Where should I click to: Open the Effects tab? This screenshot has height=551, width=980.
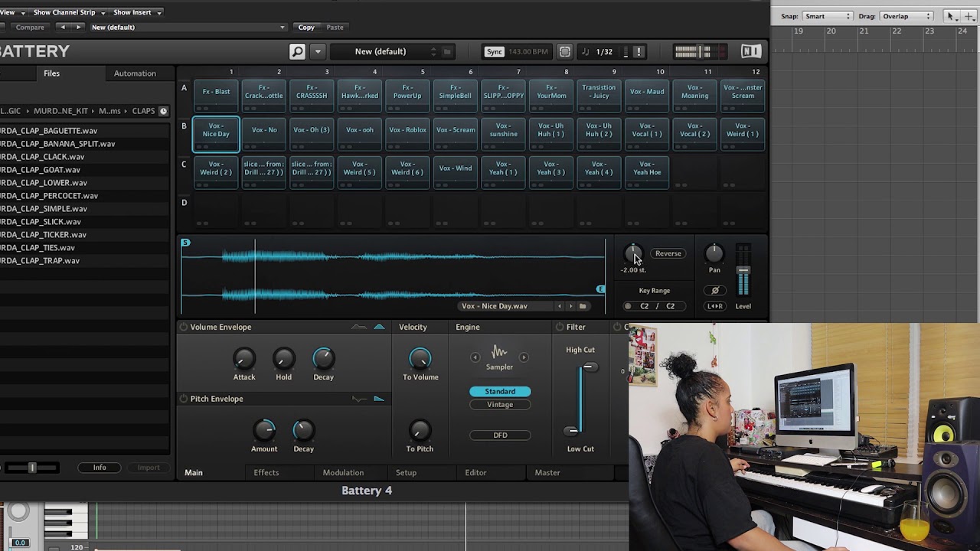(266, 473)
